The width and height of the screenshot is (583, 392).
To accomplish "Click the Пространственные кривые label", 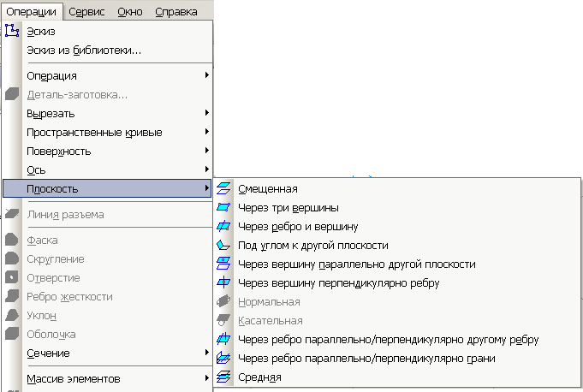I will coord(94,133).
